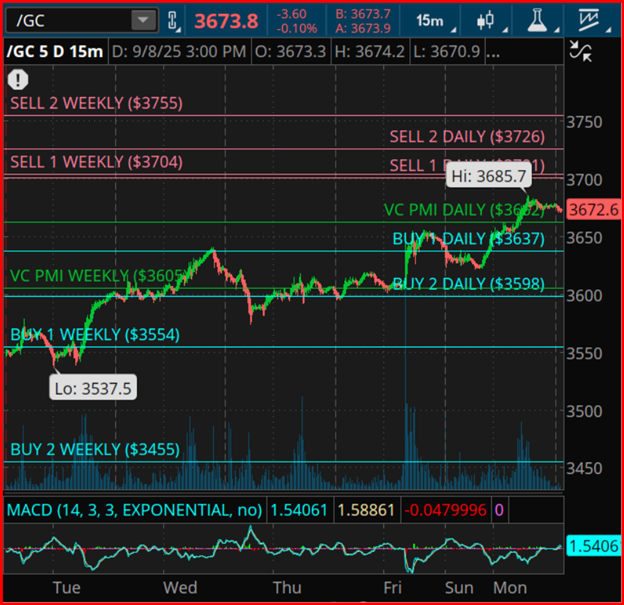Select the BUY 2 DAILY ($3598) label

point(469,284)
